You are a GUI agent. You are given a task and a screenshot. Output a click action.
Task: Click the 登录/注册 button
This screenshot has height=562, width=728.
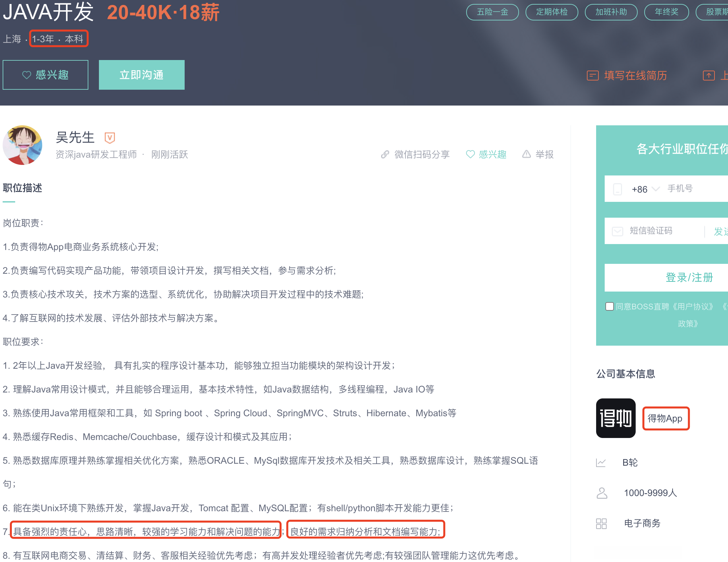pos(689,277)
